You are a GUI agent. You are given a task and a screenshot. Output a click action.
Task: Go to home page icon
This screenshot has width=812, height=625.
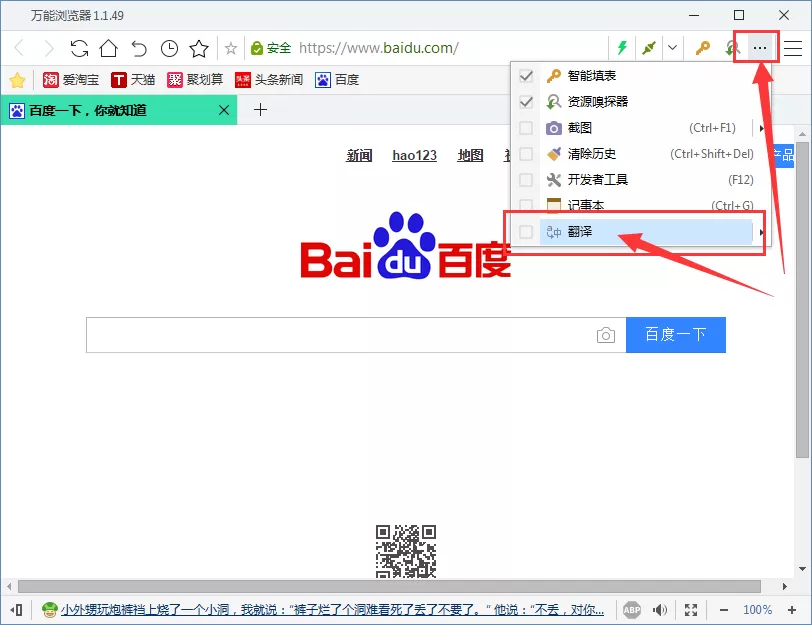109,48
